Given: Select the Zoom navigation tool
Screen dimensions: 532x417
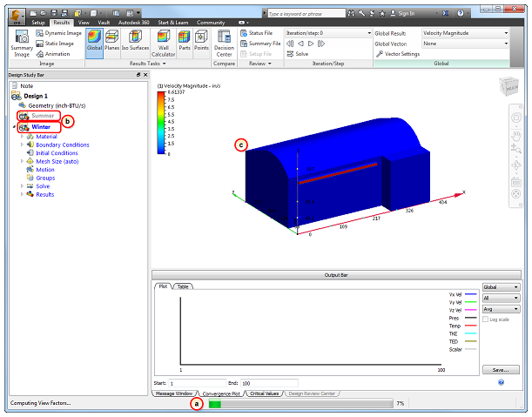Looking at the screenshot, I should coord(515,149).
